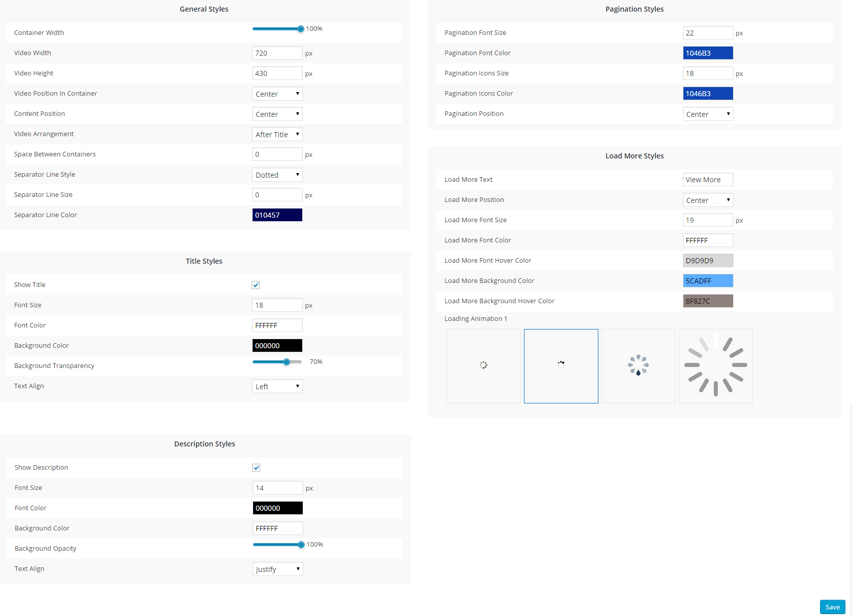The image size is (852, 616).
Task: Focus the Load More Text field
Action: 708,180
